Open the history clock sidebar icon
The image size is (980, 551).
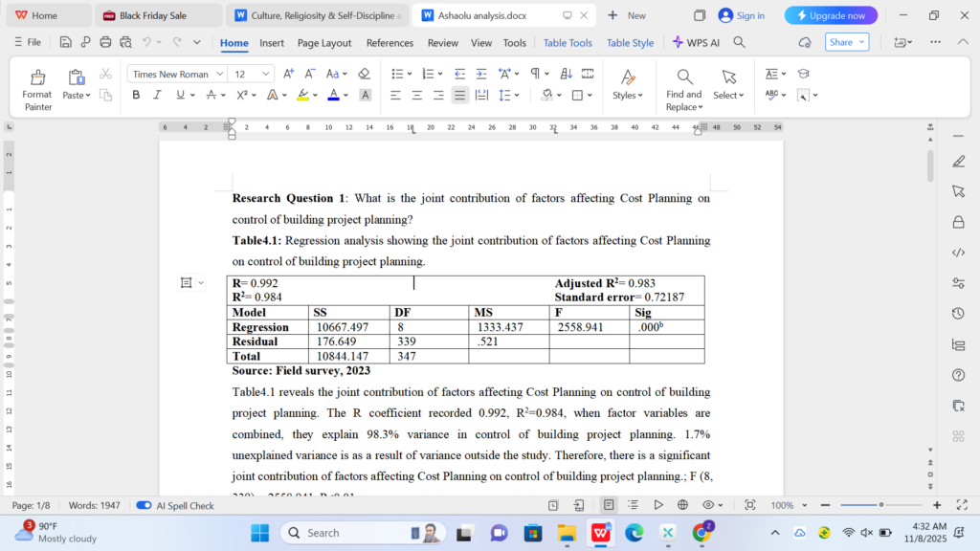(958, 313)
